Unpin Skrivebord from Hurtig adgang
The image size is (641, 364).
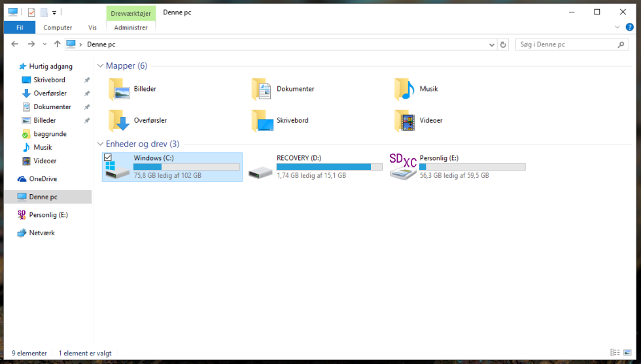87,80
